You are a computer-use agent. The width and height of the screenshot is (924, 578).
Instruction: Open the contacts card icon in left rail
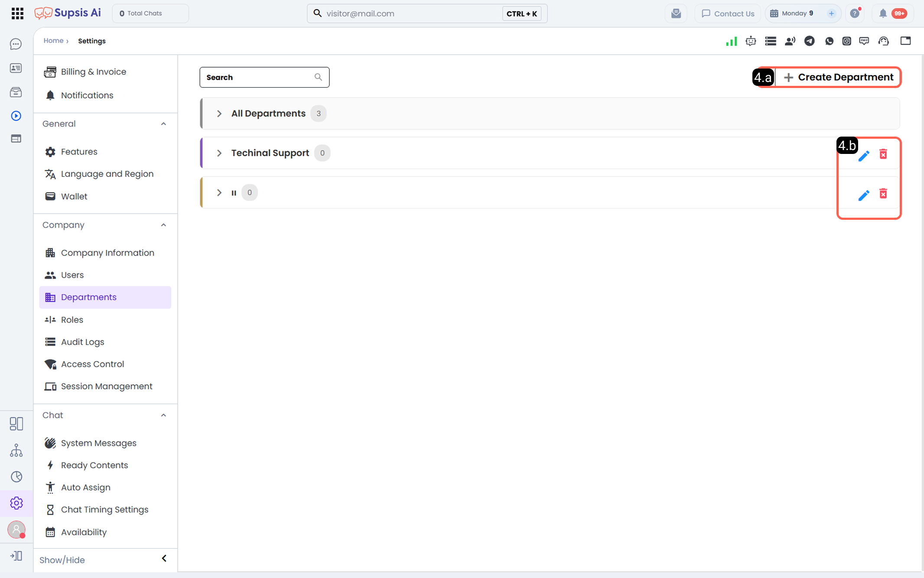point(16,68)
